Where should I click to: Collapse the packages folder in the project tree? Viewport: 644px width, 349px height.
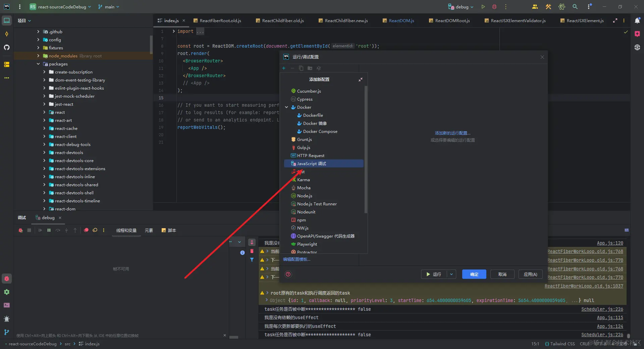[38, 64]
